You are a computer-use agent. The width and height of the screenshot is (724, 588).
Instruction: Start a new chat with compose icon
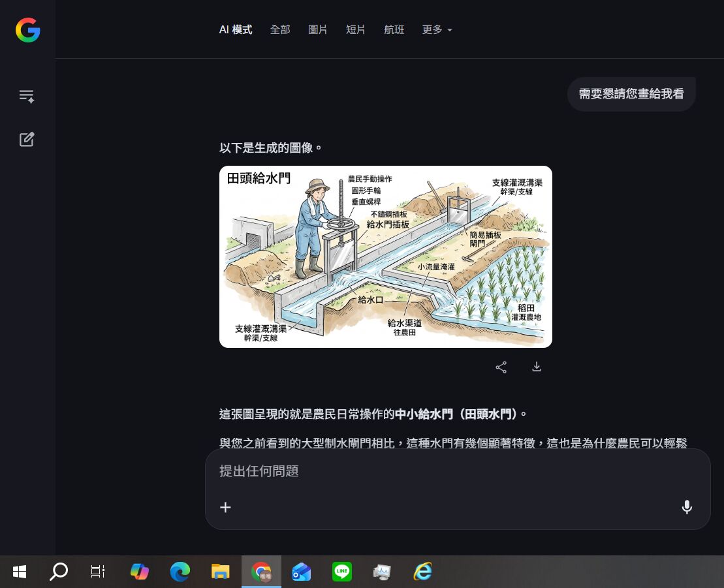27,139
